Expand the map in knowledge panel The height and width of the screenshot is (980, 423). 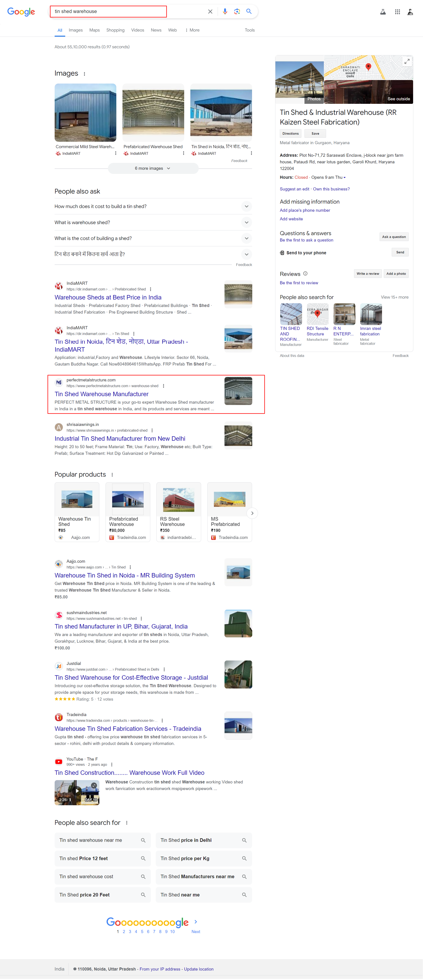pyautogui.click(x=407, y=61)
